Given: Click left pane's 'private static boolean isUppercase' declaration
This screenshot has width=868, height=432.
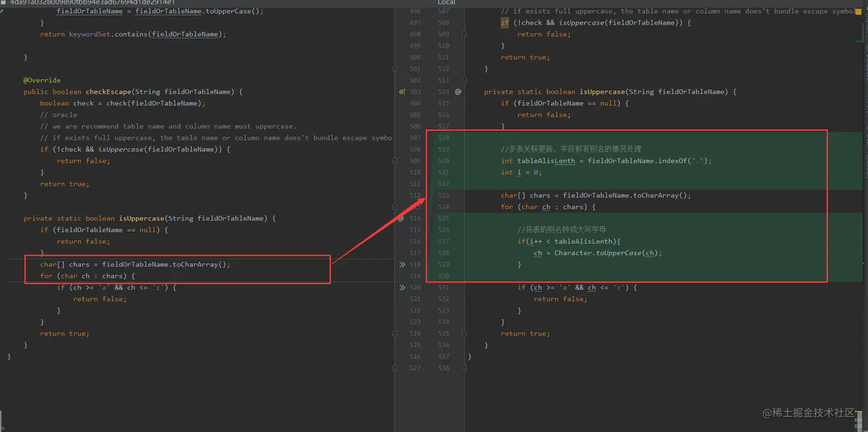Looking at the screenshot, I should tap(150, 218).
